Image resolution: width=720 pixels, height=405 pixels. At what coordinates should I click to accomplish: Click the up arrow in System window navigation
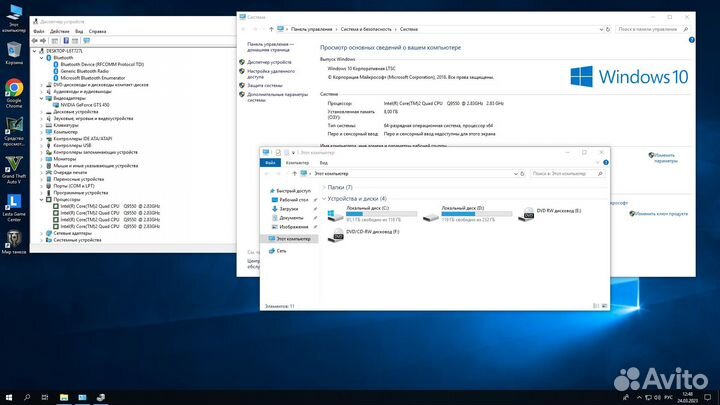[x=271, y=29]
